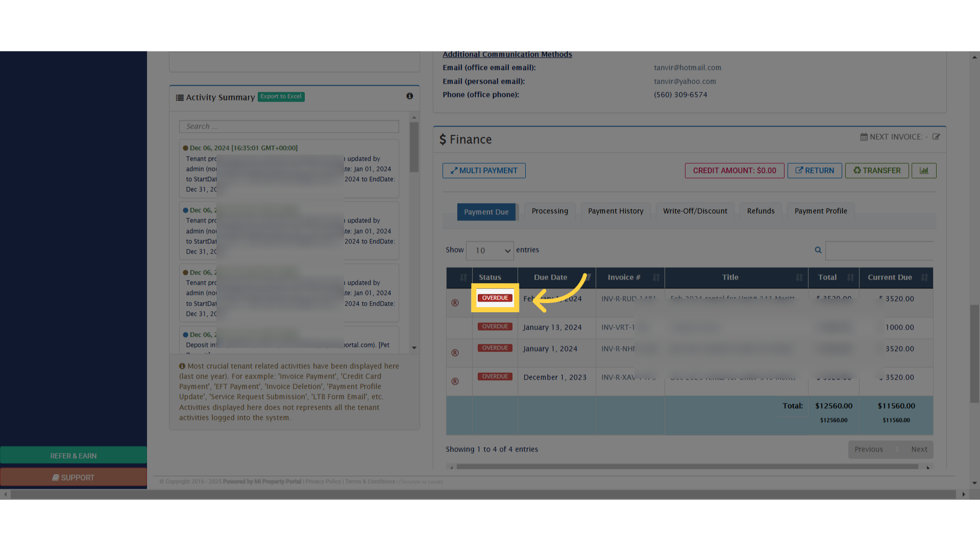Click the recurring R icon in December 2023 row

(x=455, y=382)
